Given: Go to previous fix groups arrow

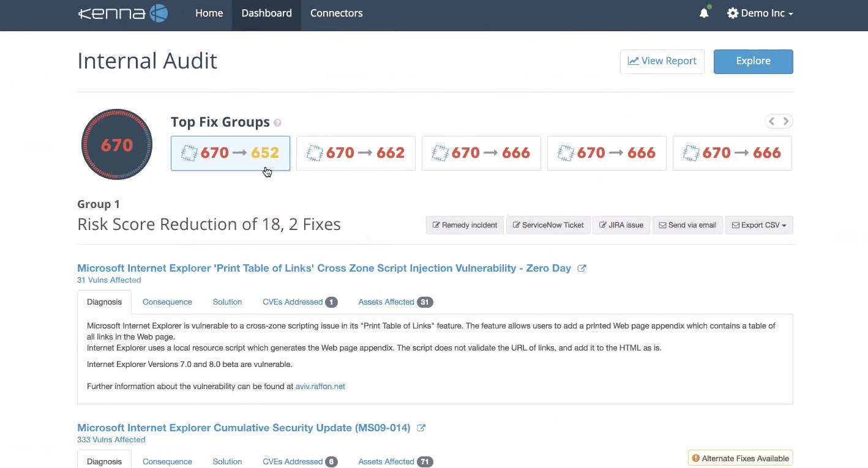Looking at the screenshot, I should click(x=771, y=121).
